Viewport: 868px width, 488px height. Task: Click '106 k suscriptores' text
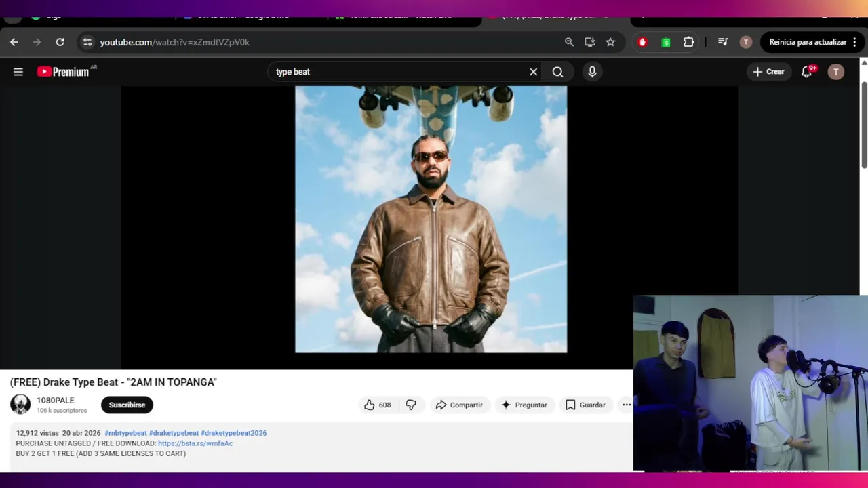point(62,411)
